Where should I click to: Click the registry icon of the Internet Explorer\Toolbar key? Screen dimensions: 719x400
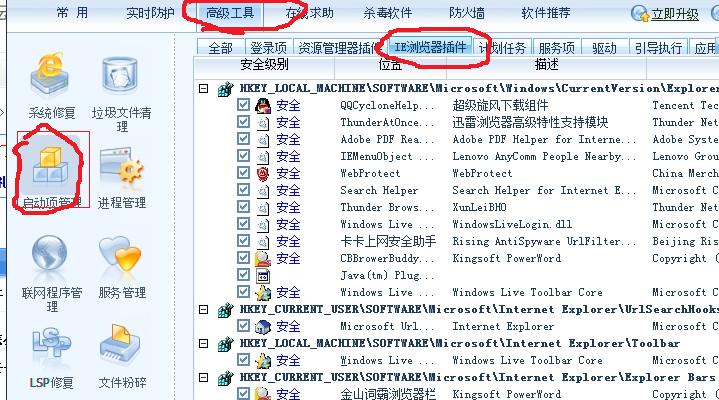coord(225,344)
